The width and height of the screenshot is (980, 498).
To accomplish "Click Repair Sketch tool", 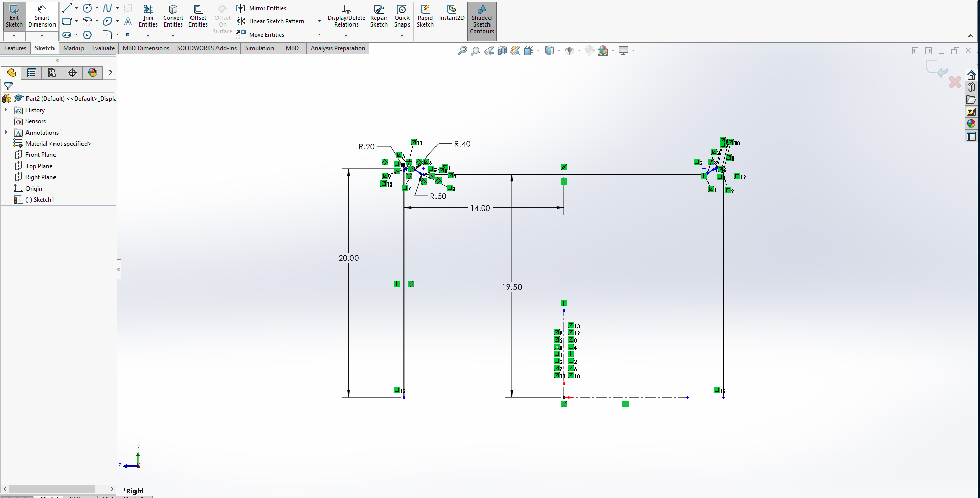I will 379,16.
